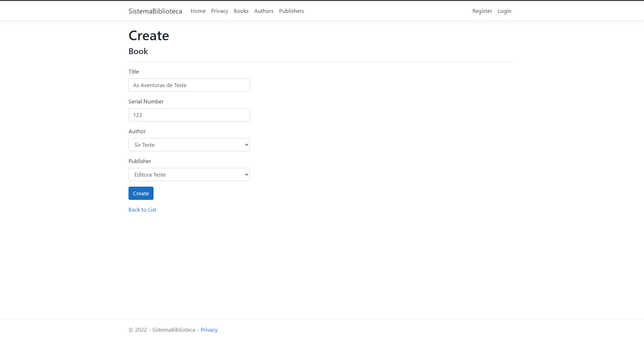Viewport: 644px width, 340px height.
Task: Open the Publisher dropdown showing Editora Teste
Action: tap(189, 175)
